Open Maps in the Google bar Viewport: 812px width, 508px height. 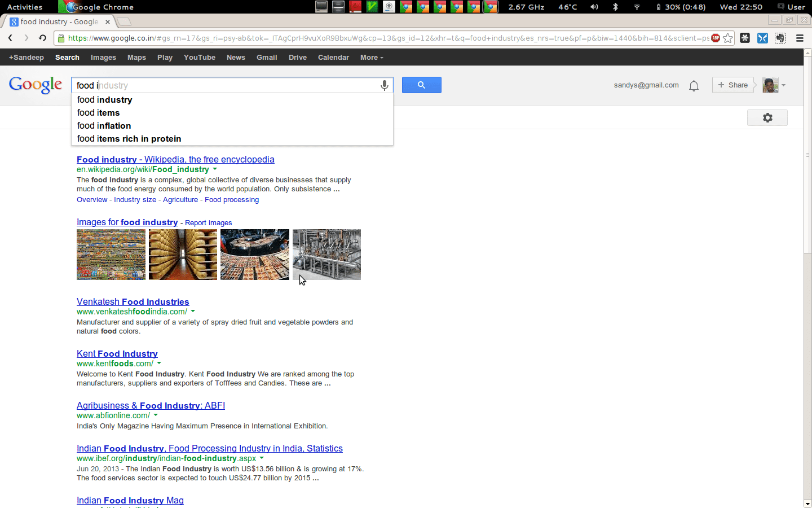(136, 58)
